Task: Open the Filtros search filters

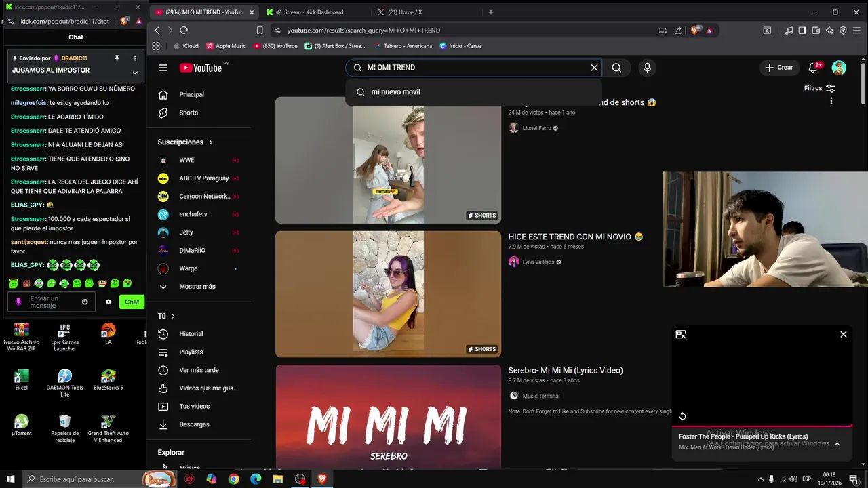Action: (819, 88)
